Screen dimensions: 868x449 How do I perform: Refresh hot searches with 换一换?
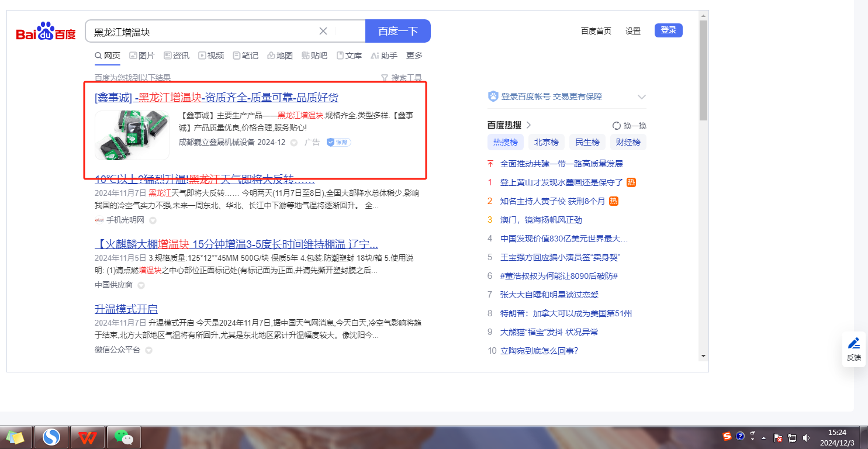630,126
